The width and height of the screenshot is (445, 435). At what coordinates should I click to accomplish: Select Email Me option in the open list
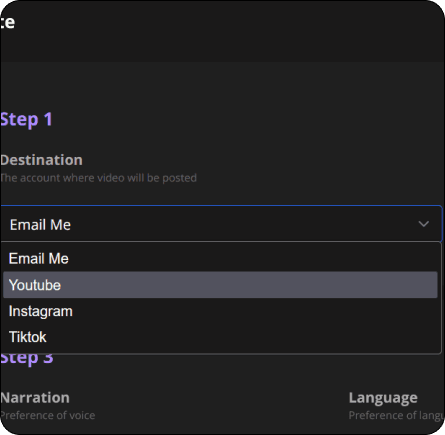220,259
